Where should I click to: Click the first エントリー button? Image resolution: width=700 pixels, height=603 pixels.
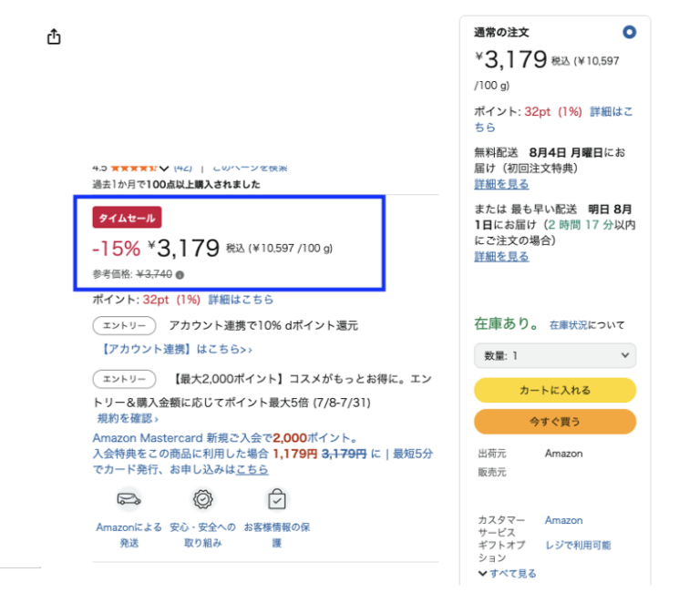point(124,325)
